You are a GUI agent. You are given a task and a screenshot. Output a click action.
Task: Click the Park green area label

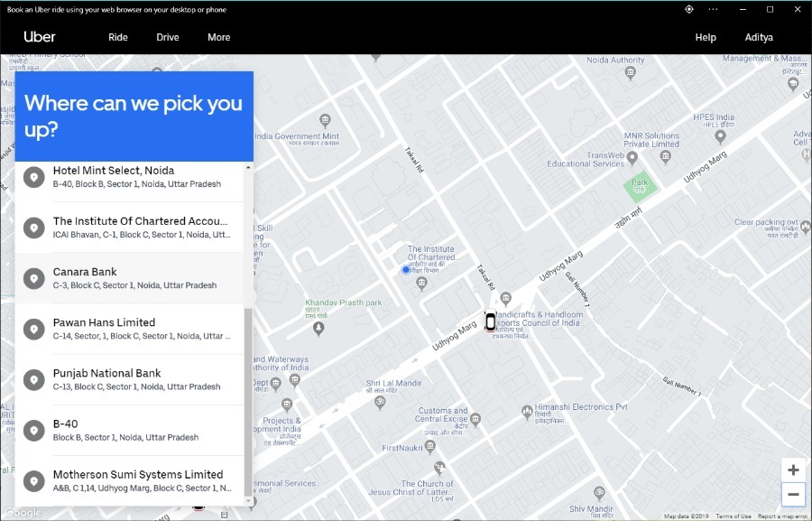click(x=640, y=186)
